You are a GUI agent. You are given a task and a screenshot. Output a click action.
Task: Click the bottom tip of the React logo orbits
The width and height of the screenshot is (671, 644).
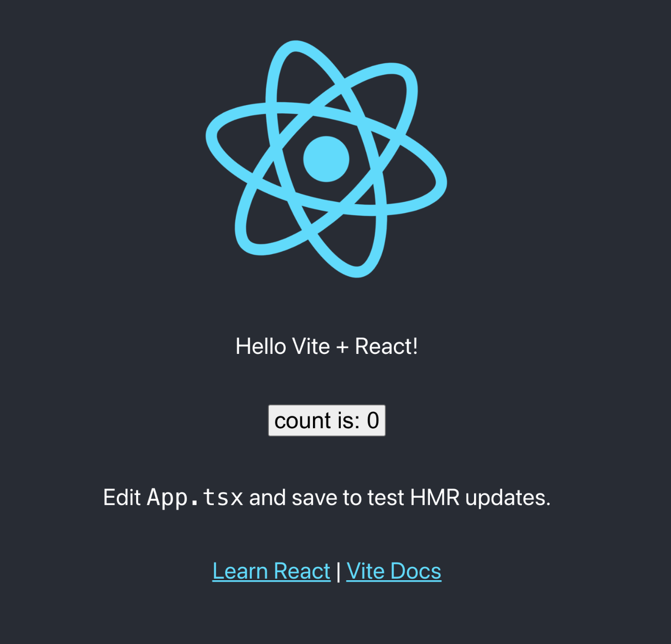359,272
